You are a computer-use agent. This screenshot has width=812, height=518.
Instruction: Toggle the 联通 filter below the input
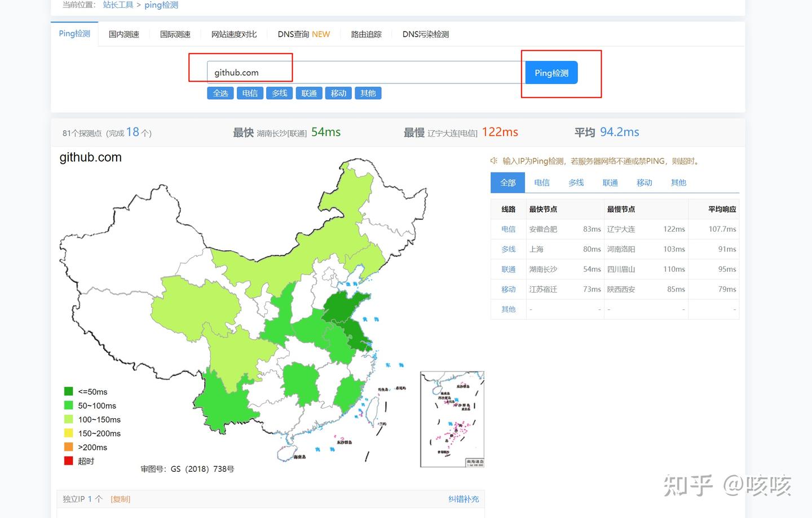coord(309,93)
